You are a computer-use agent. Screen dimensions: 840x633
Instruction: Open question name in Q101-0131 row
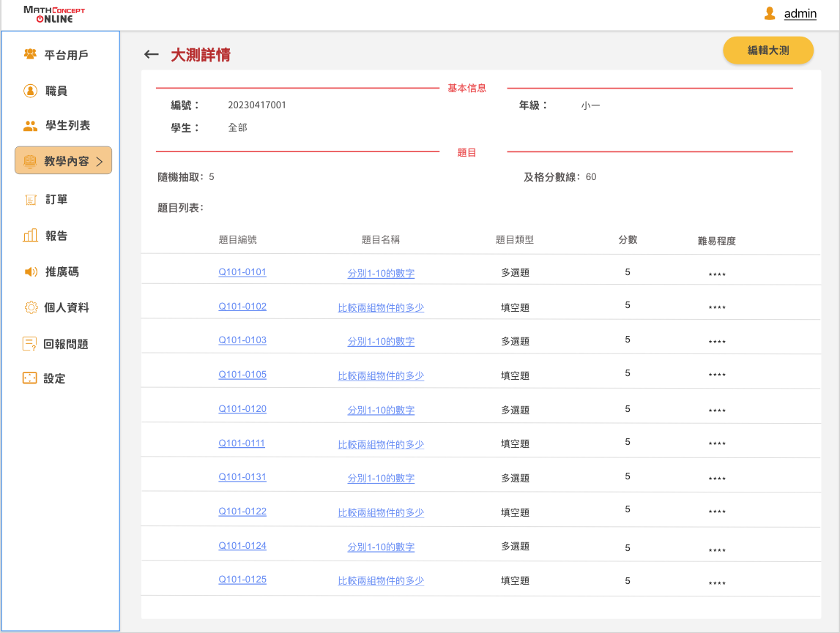click(x=381, y=478)
